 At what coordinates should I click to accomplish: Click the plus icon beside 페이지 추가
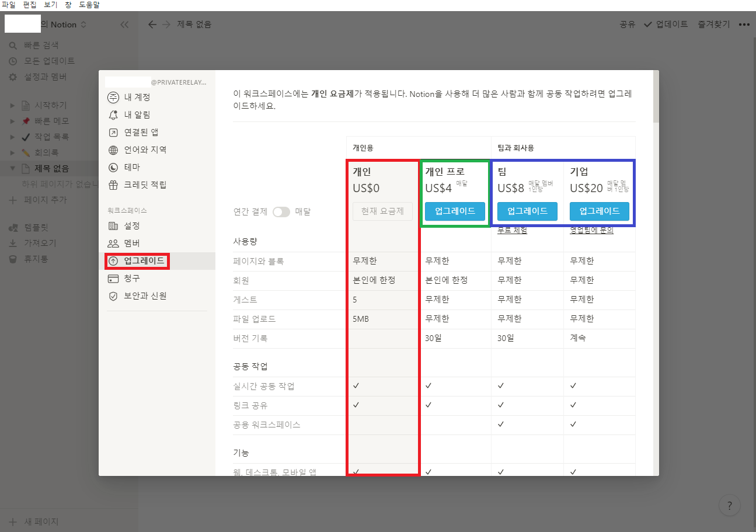[x=13, y=200]
